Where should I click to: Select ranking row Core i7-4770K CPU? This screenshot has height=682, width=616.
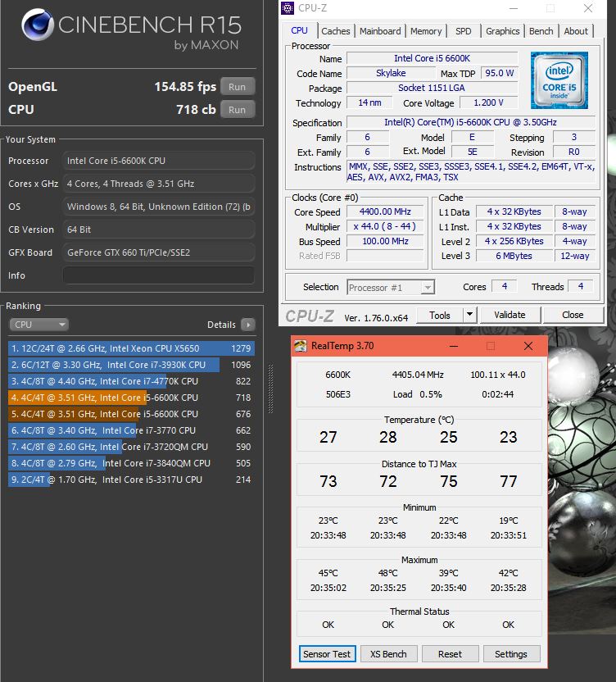131,381
